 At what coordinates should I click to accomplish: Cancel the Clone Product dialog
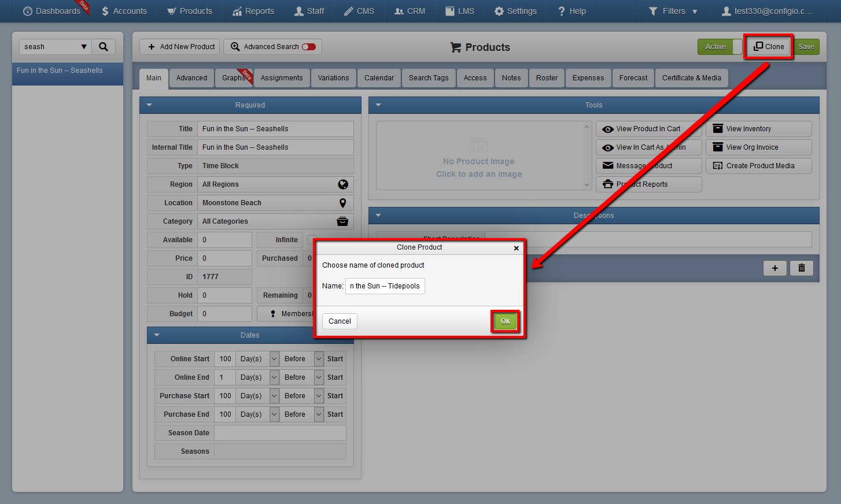(340, 321)
